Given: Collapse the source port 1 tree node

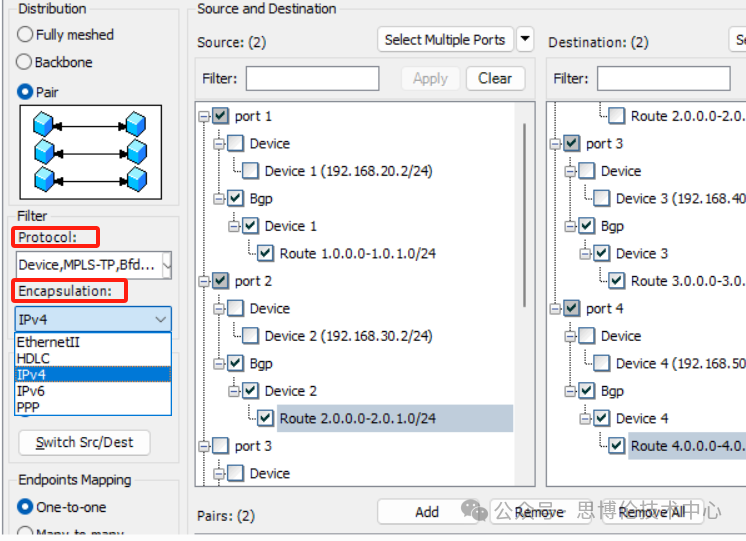Looking at the screenshot, I should pyautogui.click(x=205, y=117).
